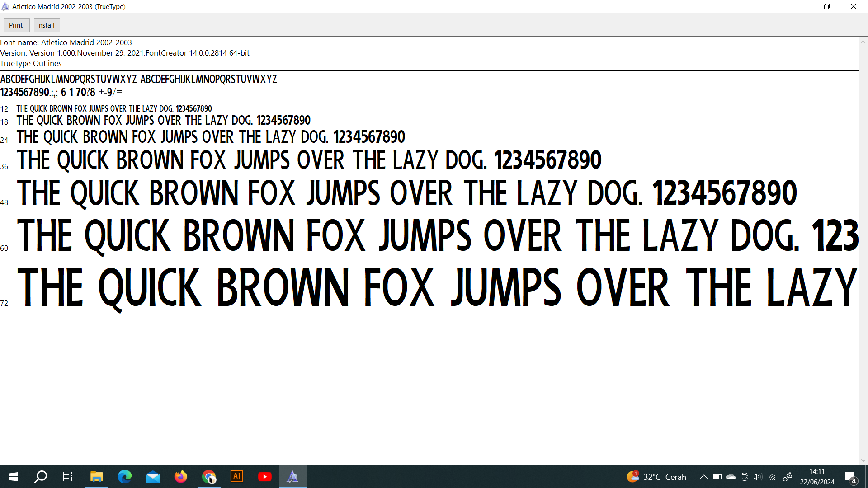This screenshot has height=488, width=868.
Task: Click the scrollbar down arrow
Action: point(863,460)
